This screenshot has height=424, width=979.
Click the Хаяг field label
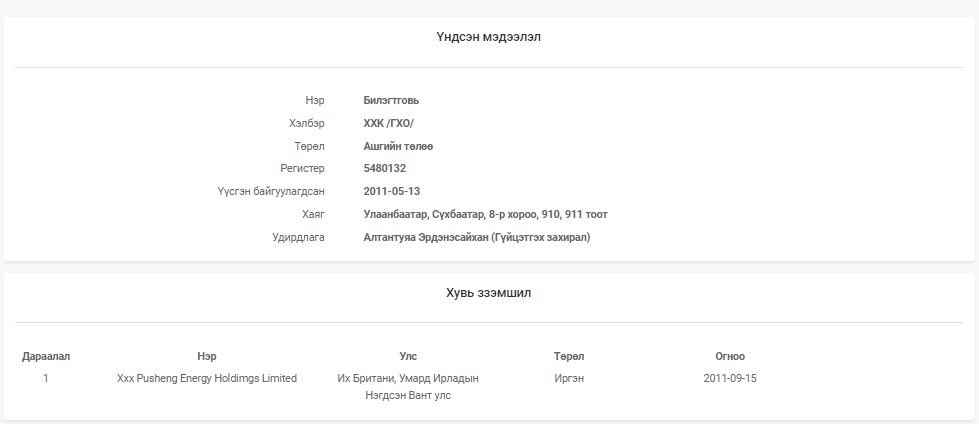click(x=313, y=214)
